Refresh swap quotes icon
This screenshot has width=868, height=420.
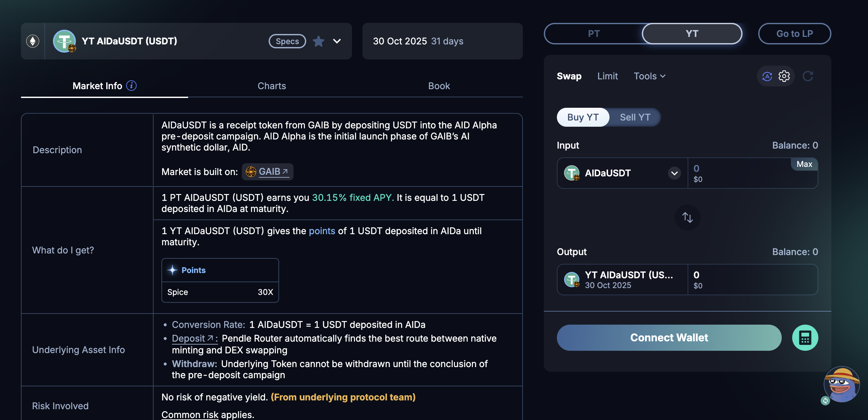pos(808,76)
